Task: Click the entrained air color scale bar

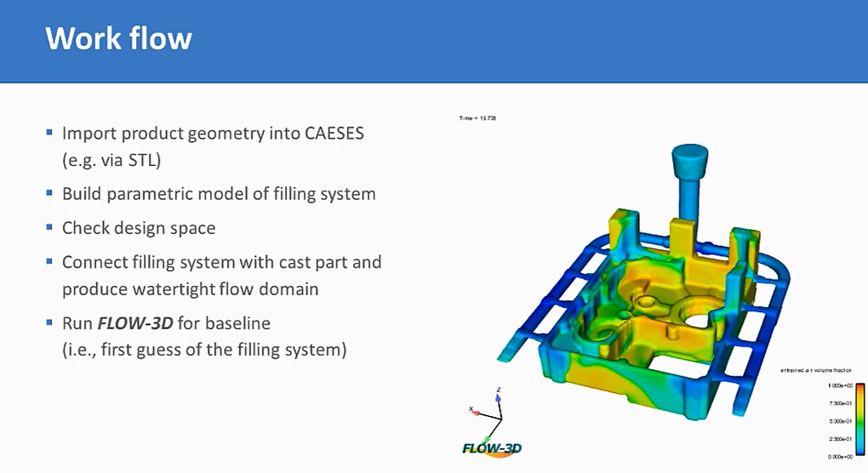Action: coord(859,420)
